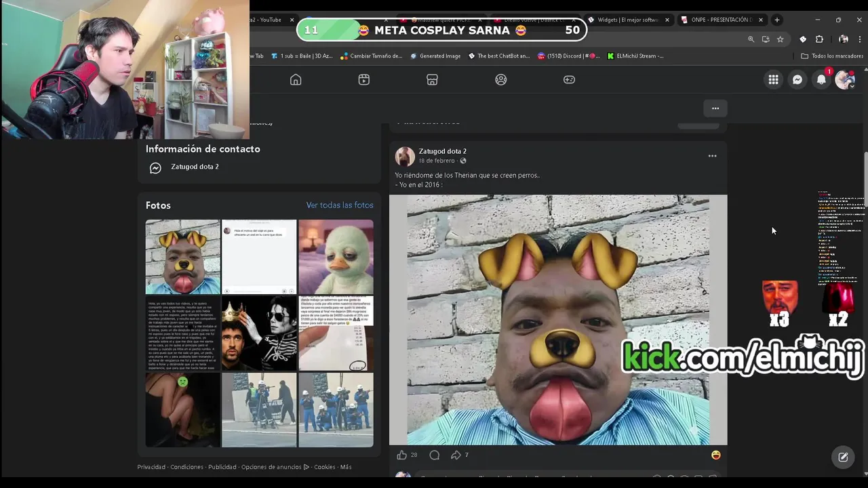Image resolution: width=868 pixels, height=488 pixels.
Task: Open the Facebook Home icon
Action: tap(296, 79)
